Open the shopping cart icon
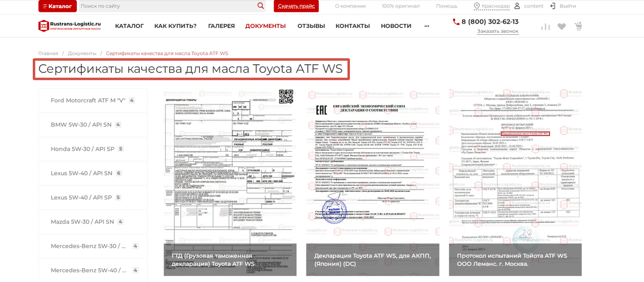 (x=579, y=26)
